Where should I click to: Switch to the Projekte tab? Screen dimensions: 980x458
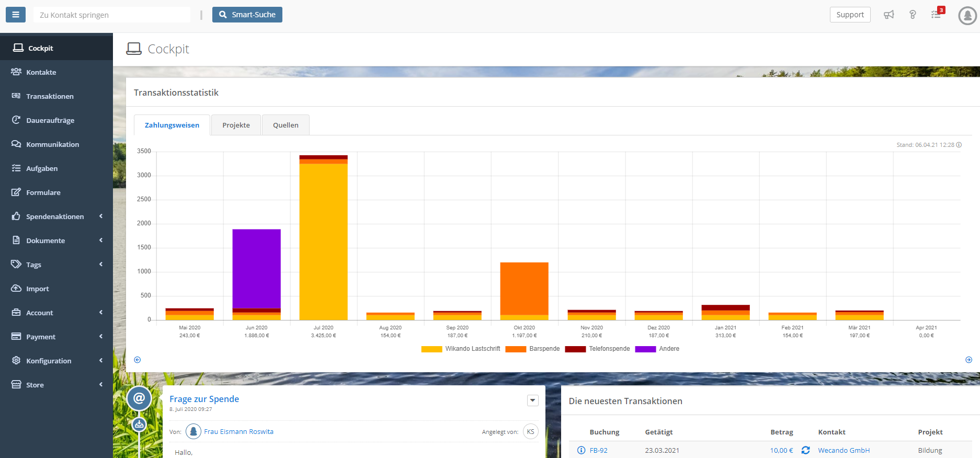(236, 125)
